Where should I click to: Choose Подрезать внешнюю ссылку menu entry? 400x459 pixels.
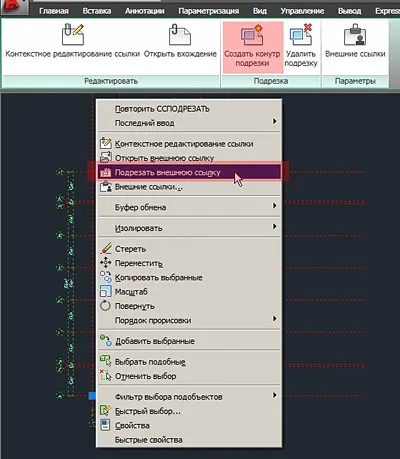(189, 172)
